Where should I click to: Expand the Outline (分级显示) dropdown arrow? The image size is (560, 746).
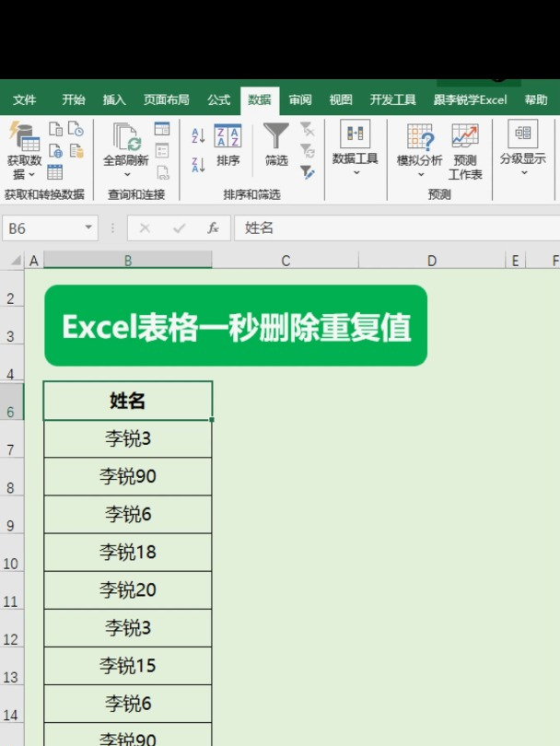tap(524, 173)
